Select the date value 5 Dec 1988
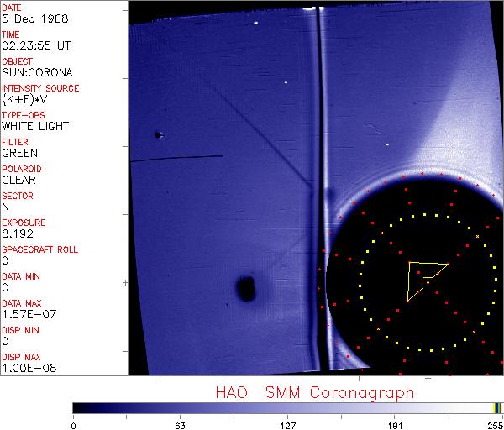 27,19
